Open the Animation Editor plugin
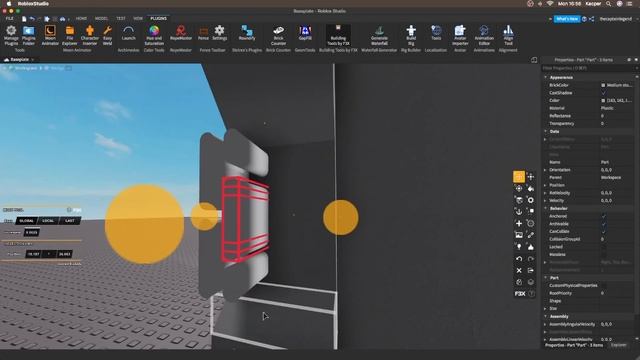The width and height of the screenshot is (640, 360). (484, 35)
